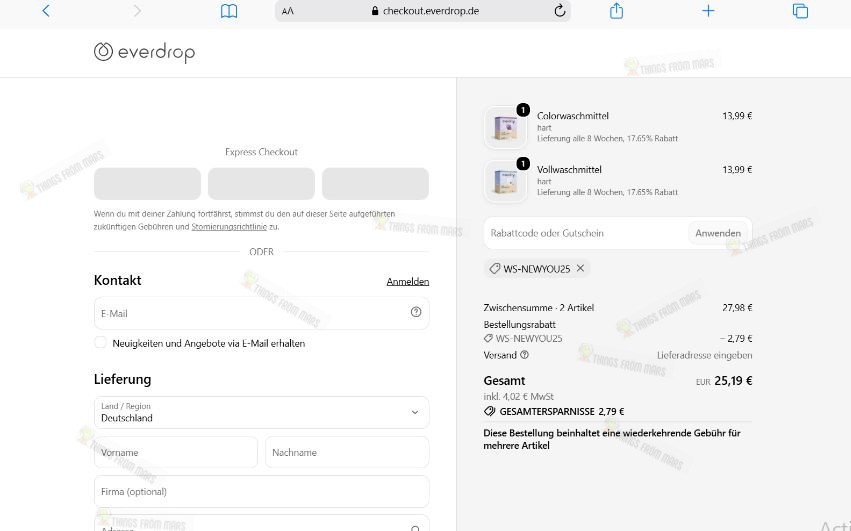The width and height of the screenshot is (851, 531).
Task: Click the E-Mail field help icon
Action: point(416,312)
